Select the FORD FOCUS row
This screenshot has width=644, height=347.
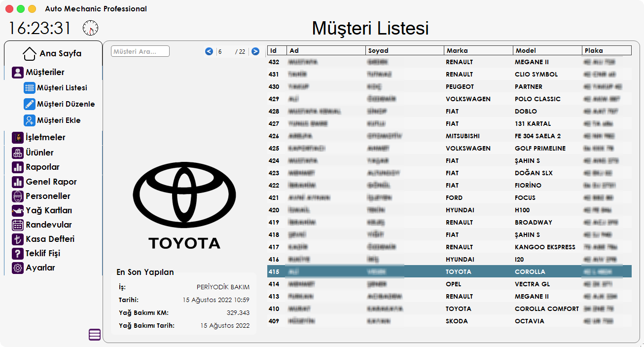449,198
